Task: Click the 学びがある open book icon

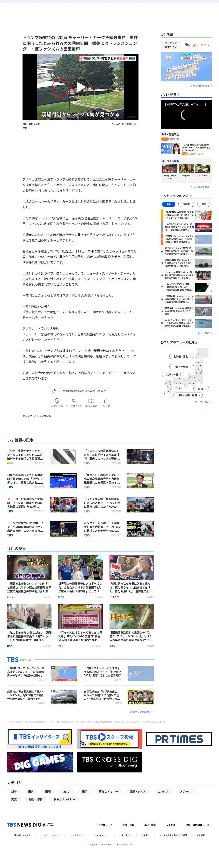Action: pyautogui.click(x=91, y=401)
